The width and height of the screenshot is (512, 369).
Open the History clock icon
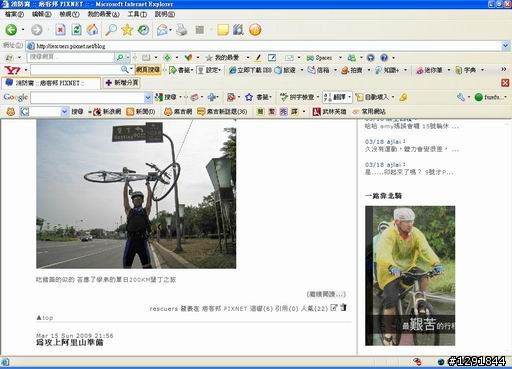[x=143, y=30]
